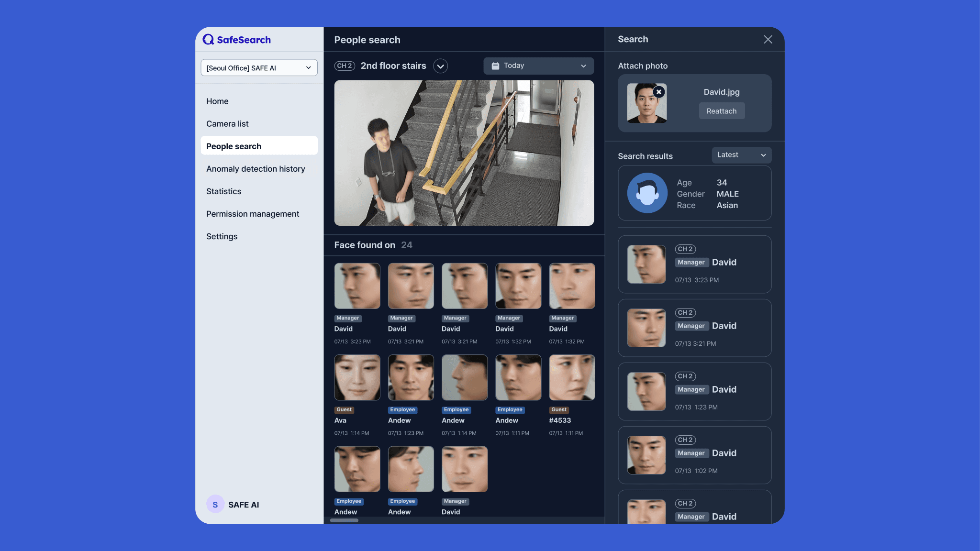Open the Latest sort dropdown
This screenshot has height=551, width=980.
741,155
